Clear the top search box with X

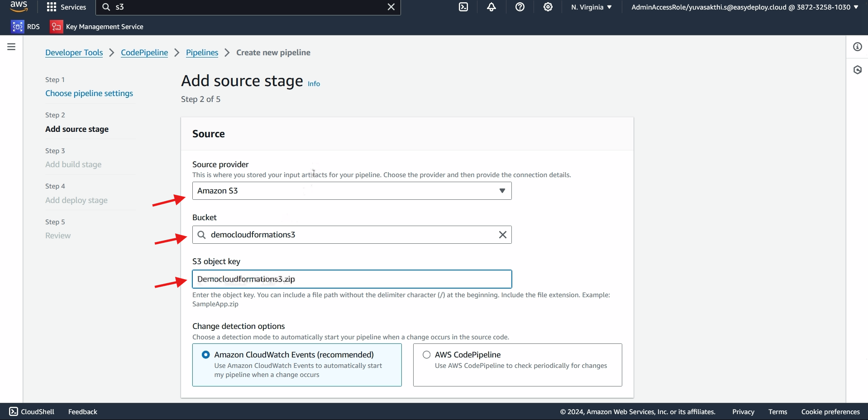pyautogui.click(x=391, y=7)
